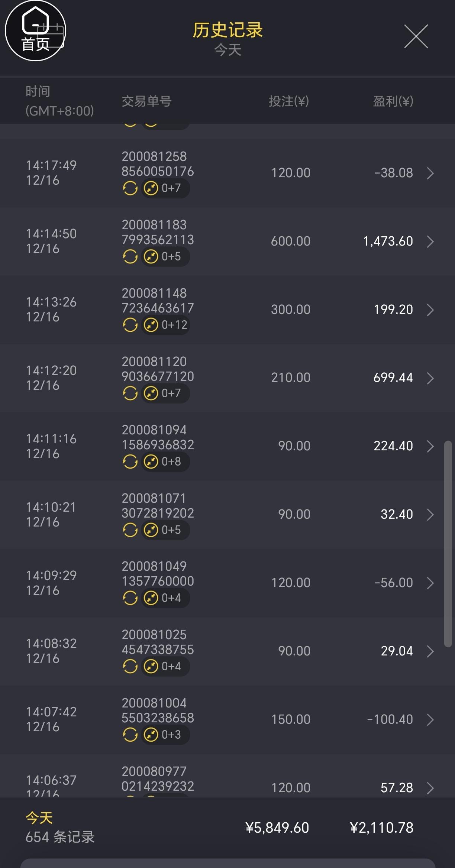The width and height of the screenshot is (455, 868).
Task: Click refresh icon for order 200081183
Action: point(130,257)
